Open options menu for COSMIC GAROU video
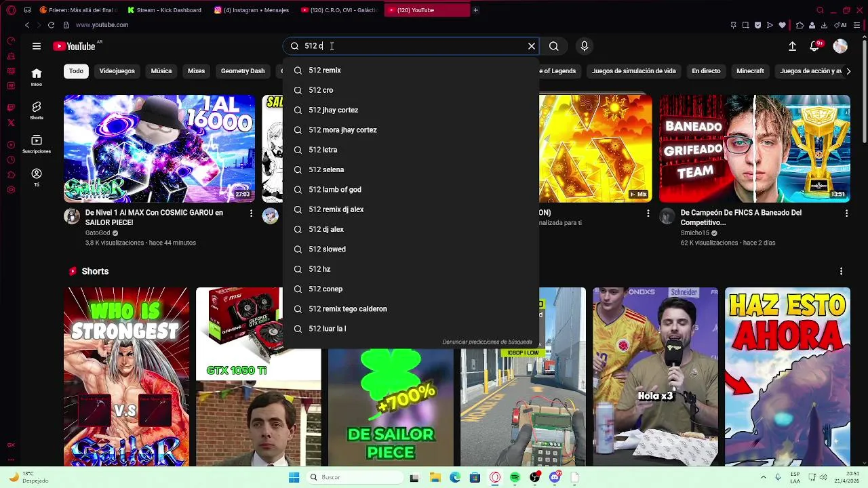The height and width of the screenshot is (488, 868). point(251,213)
